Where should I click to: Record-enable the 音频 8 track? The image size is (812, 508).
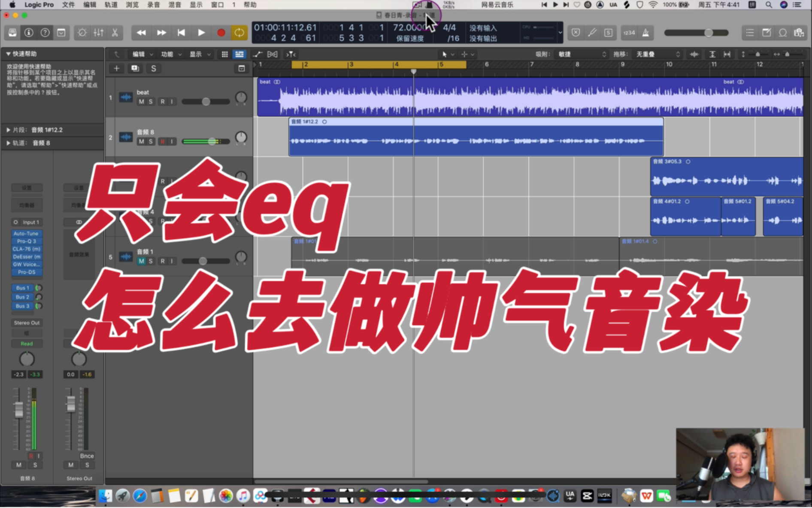coord(163,141)
